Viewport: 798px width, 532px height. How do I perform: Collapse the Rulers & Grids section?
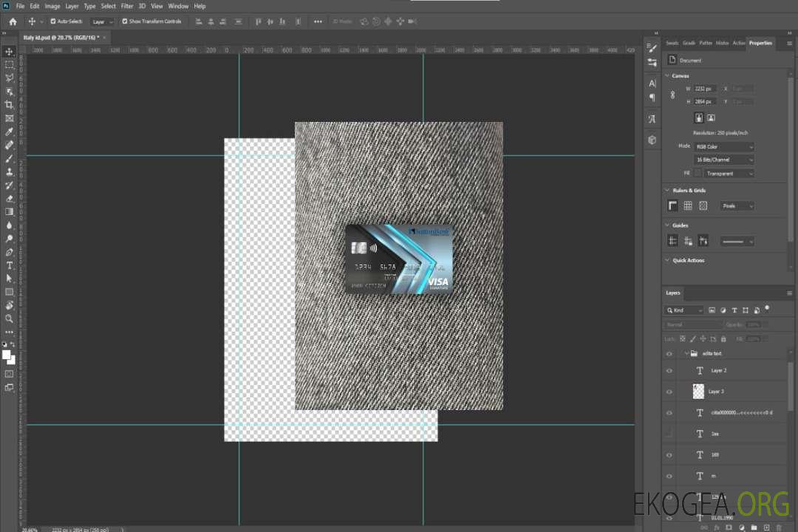667,191
